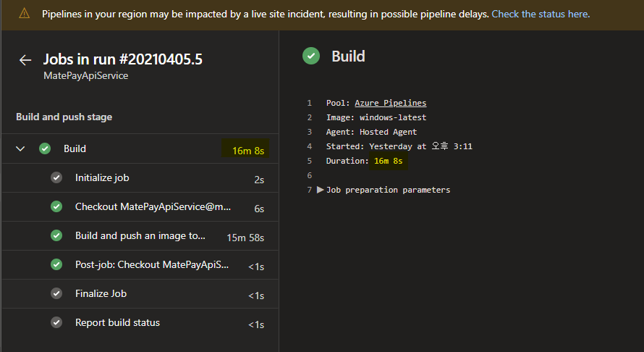
Task: Click gray status icon for Initialize job
Action: pos(56,177)
